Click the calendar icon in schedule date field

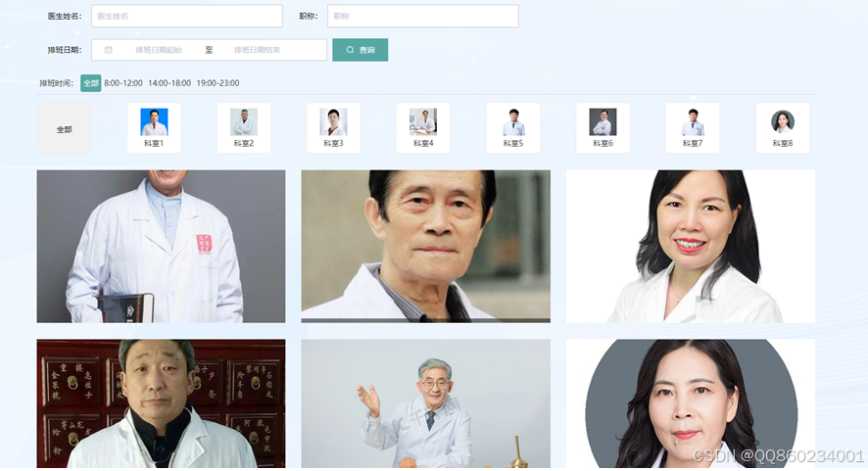point(109,50)
